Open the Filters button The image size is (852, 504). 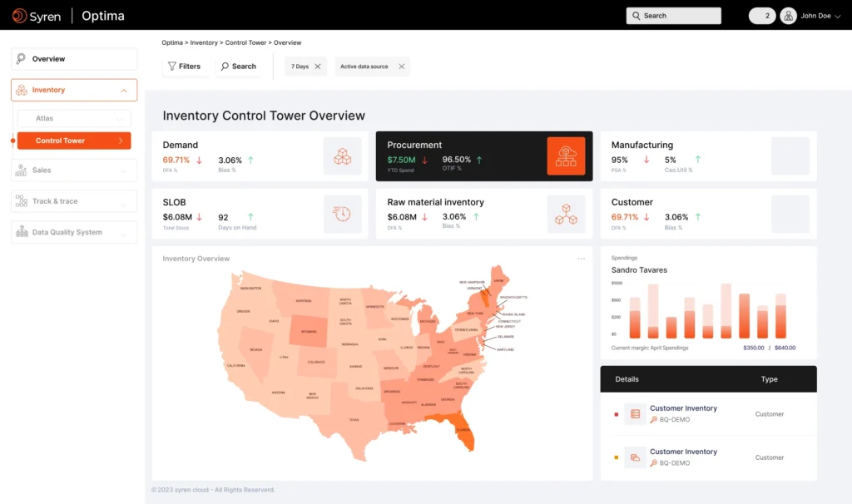(x=185, y=67)
